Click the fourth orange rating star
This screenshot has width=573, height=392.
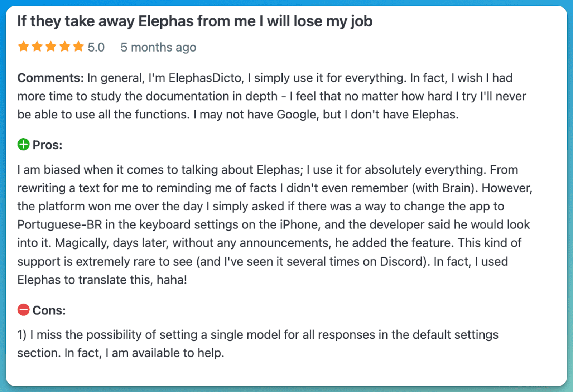(x=65, y=47)
